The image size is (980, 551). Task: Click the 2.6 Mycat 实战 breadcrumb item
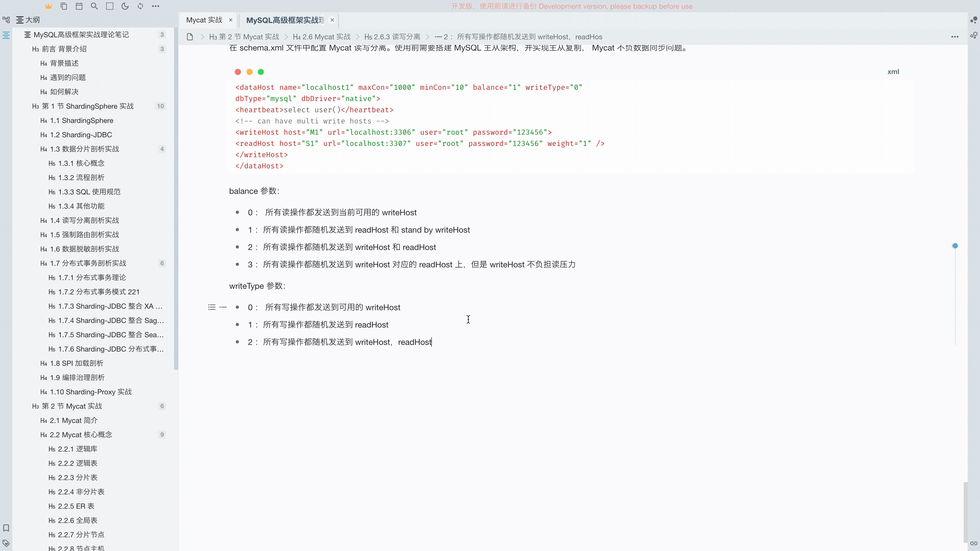322,36
